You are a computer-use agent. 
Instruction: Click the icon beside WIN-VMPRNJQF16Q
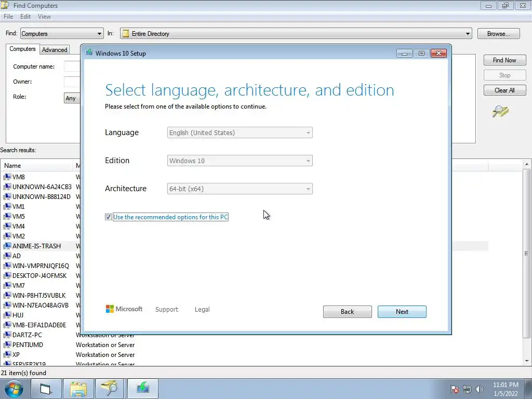pos(7,265)
